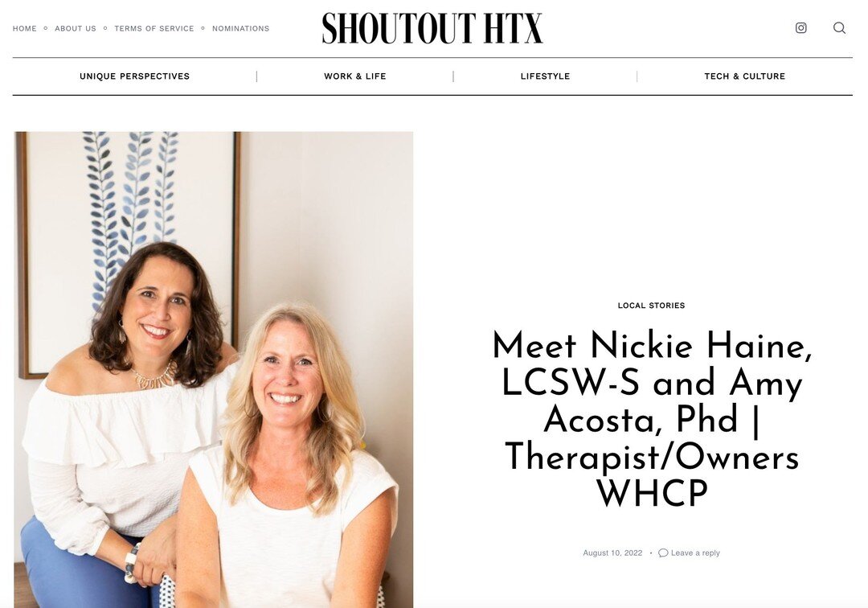
Task: Select the Work & Life menu item
Action: 355,76
